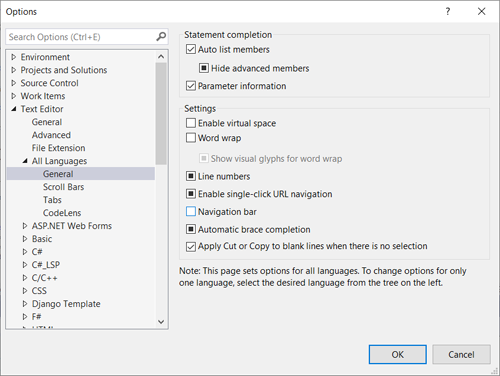Click the search magnifier icon
The width and height of the screenshot is (500, 376).
click(x=161, y=36)
